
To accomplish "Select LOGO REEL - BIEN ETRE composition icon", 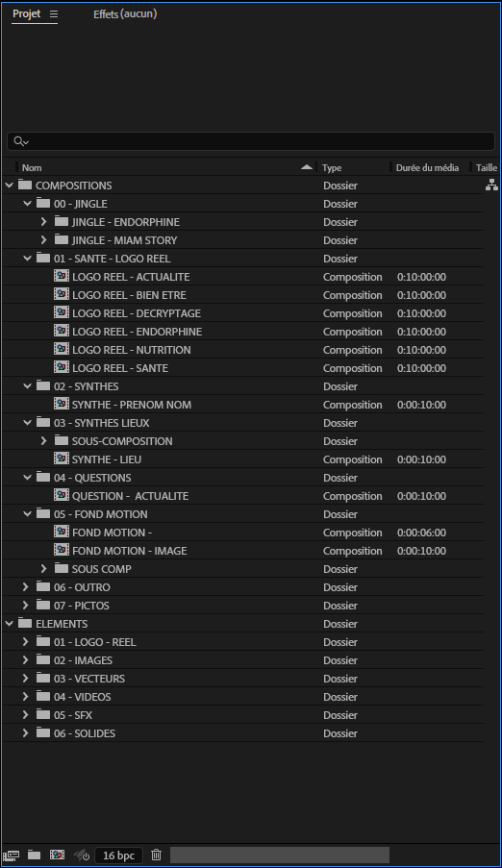I will coord(62,294).
